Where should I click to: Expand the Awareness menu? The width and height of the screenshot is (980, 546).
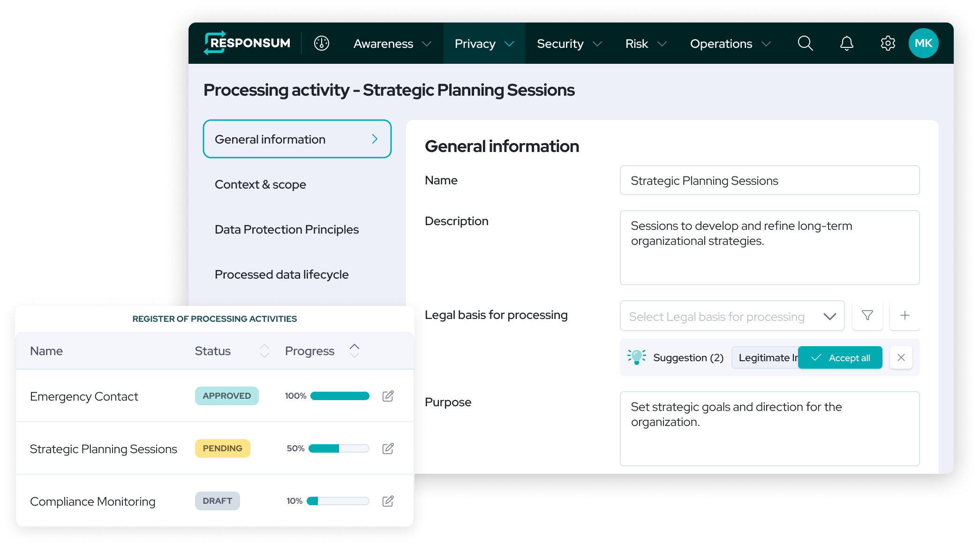[x=392, y=44]
